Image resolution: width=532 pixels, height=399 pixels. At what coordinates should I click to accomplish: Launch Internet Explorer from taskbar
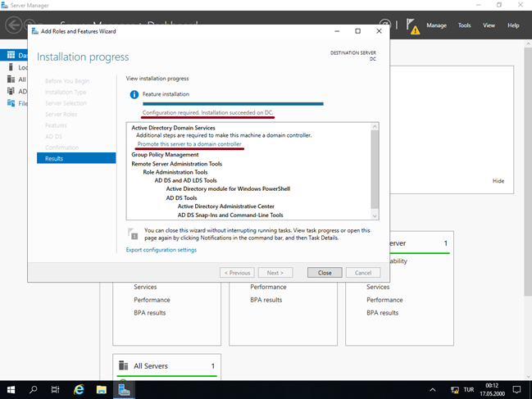[x=79, y=390]
